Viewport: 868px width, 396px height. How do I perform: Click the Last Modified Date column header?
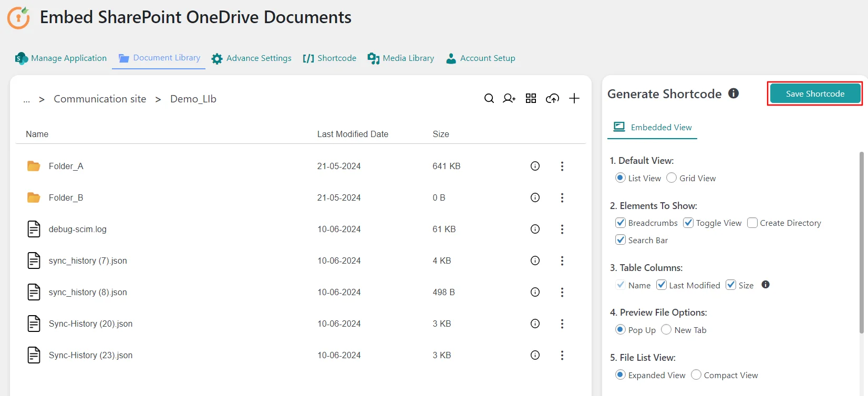353,134
